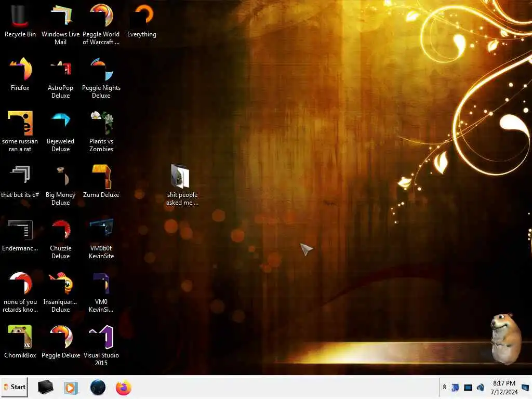Open the black folder taskbar icon
This screenshot has width=532, height=399.
[x=46, y=388]
